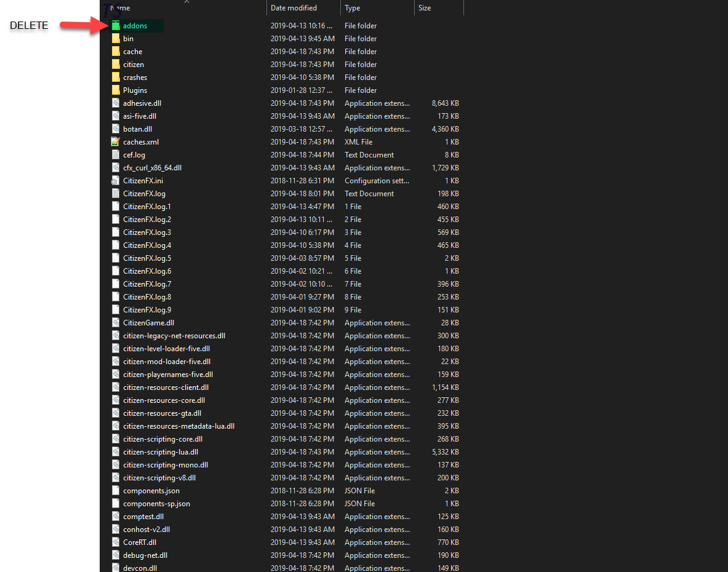Screen dimensions: 728x572
Task: Click the citizen-scripting-lua.dll file icon
Action: click(116, 452)
